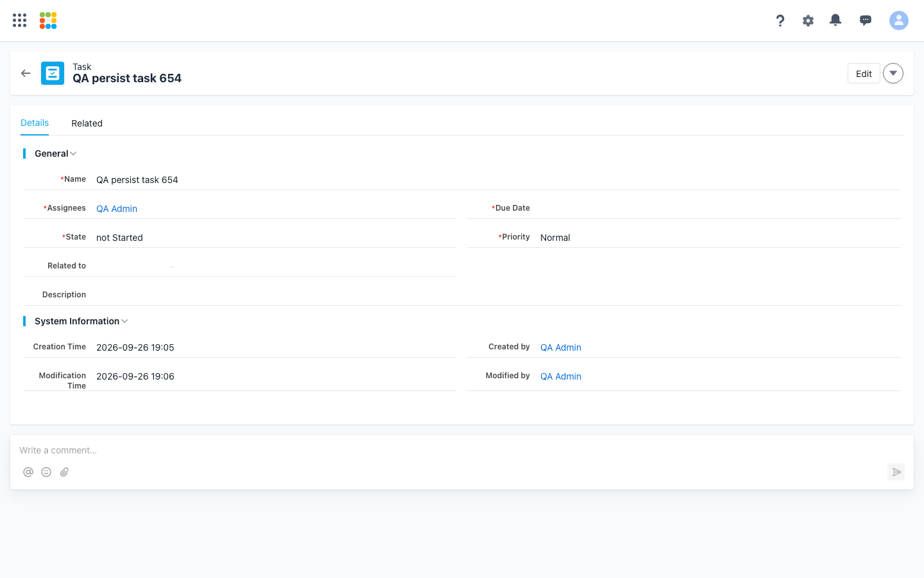Open the emoji picker in comment box
This screenshot has width=924, height=578.
pyautogui.click(x=46, y=472)
